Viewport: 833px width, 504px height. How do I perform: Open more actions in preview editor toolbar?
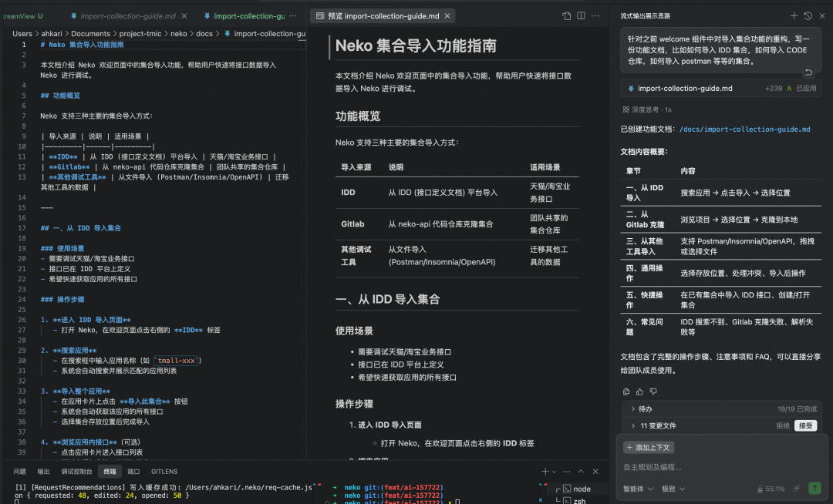pyautogui.click(x=595, y=16)
